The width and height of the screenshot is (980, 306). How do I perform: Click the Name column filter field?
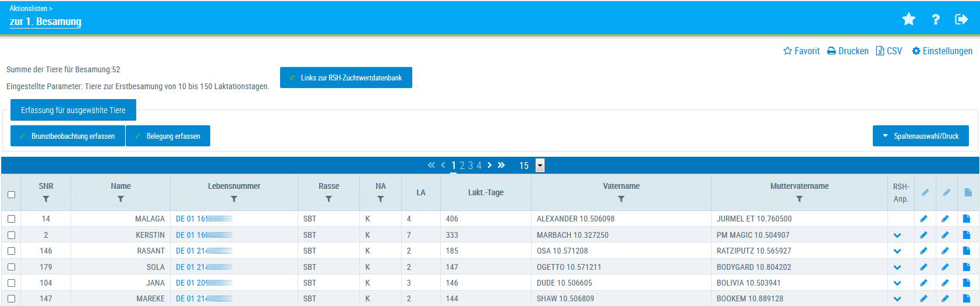(121, 199)
